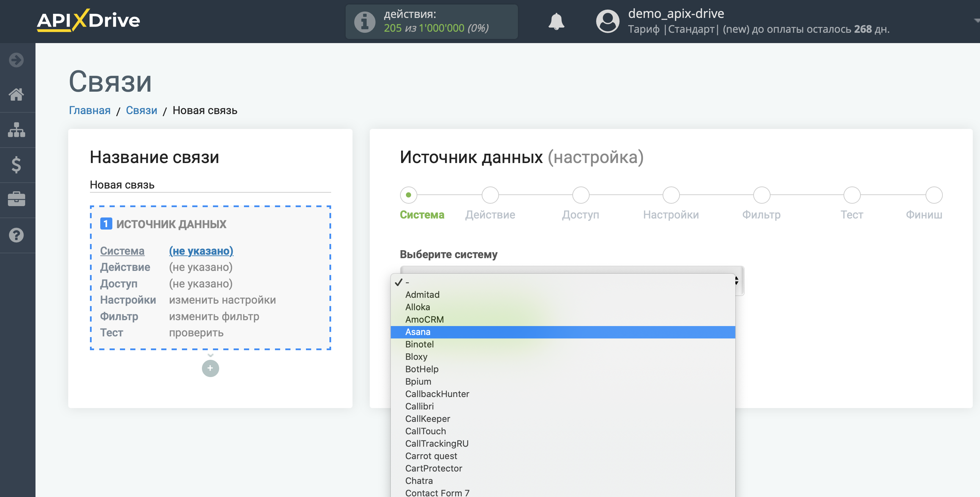The width and height of the screenshot is (980, 497).
Task: Click the Доступ row label
Action: click(119, 284)
